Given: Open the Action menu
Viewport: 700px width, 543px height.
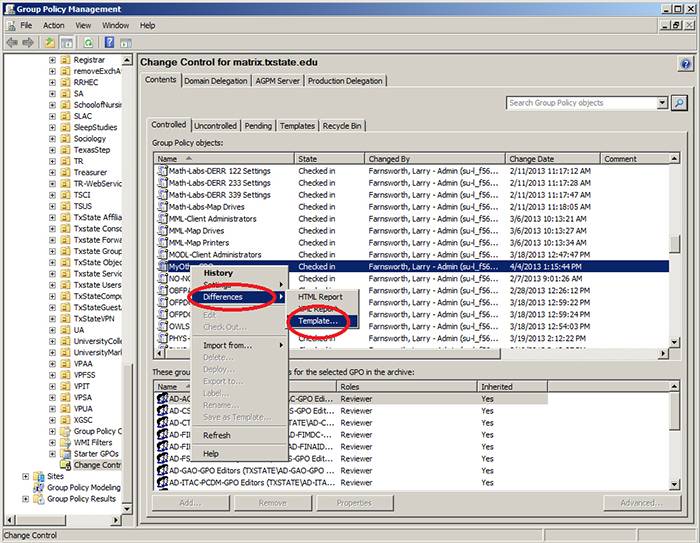Looking at the screenshot, I should [x=54, y=25].
